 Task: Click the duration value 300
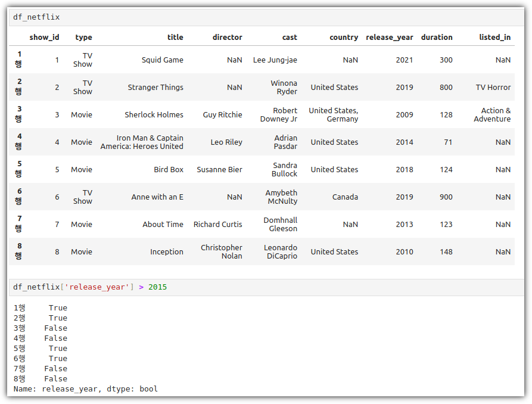pos(446,60)
